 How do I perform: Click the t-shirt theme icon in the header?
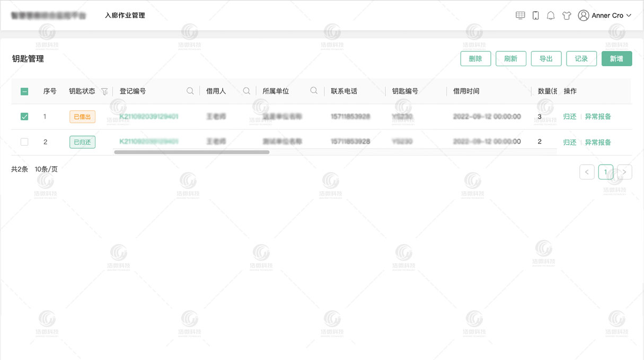(x=566, y=15)
